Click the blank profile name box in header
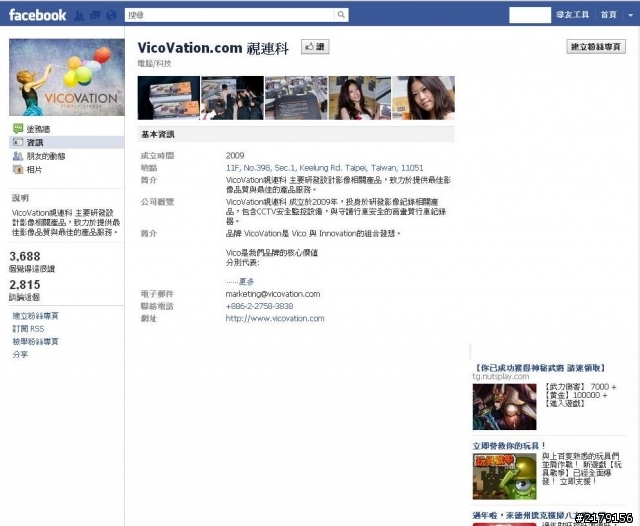Viewport: 640px width, 526px height. pyautogui.click(x=530, y=15)
